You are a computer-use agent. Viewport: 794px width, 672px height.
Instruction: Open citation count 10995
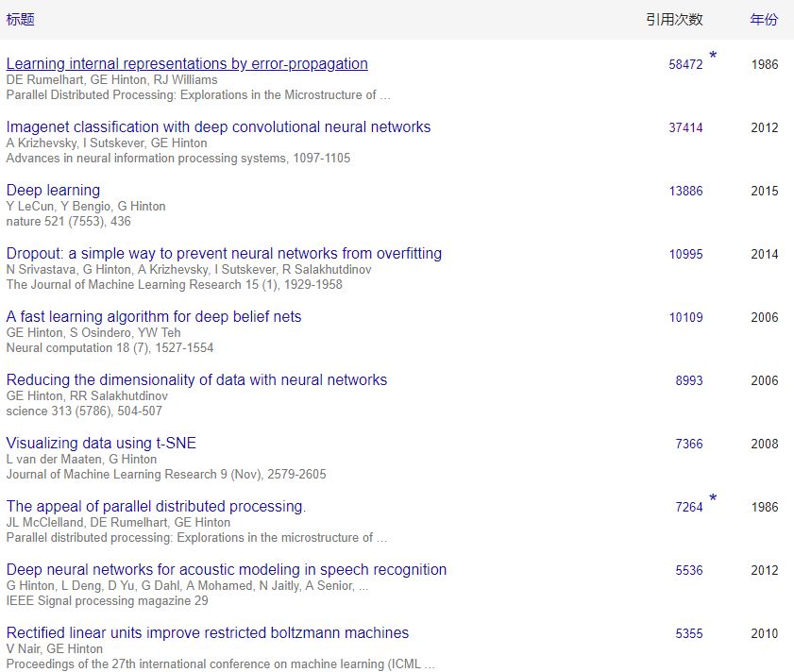click(685, 255)
